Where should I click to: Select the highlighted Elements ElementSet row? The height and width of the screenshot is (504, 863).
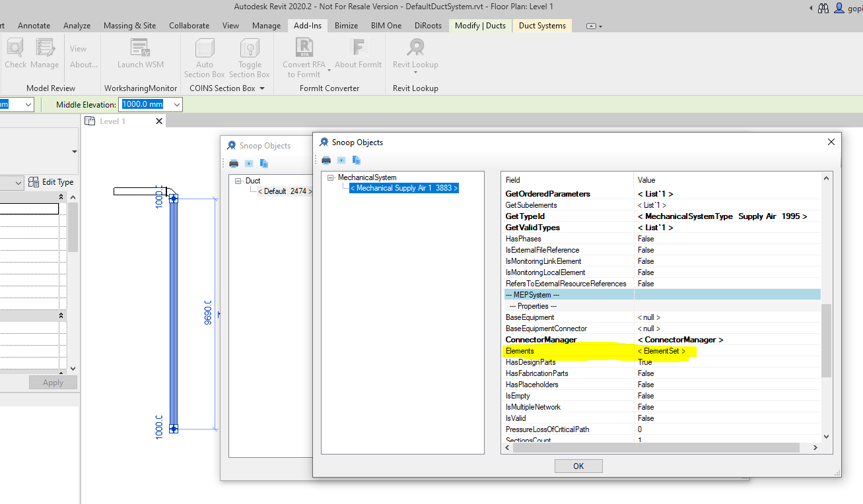click(x=594, y=350)
